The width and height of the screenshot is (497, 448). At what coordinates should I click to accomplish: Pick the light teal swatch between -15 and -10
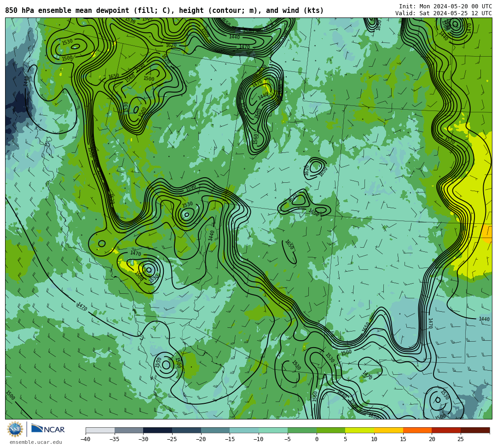click(244, 430)
